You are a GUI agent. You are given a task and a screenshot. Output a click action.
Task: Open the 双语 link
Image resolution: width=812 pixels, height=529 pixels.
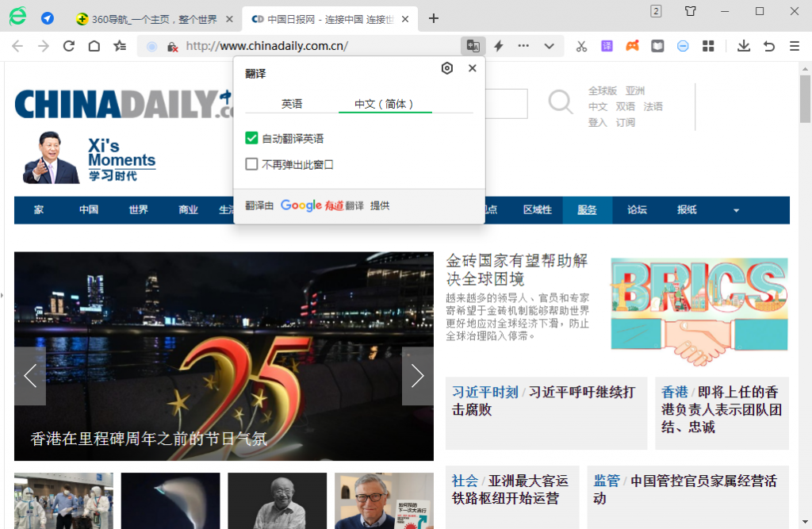(625, 106)
